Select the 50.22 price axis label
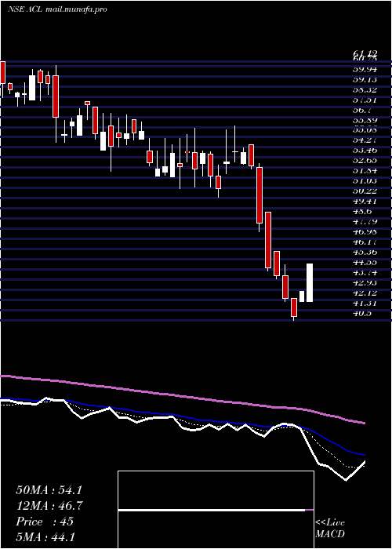Screen dimensions: 392x549 point(365,191)
